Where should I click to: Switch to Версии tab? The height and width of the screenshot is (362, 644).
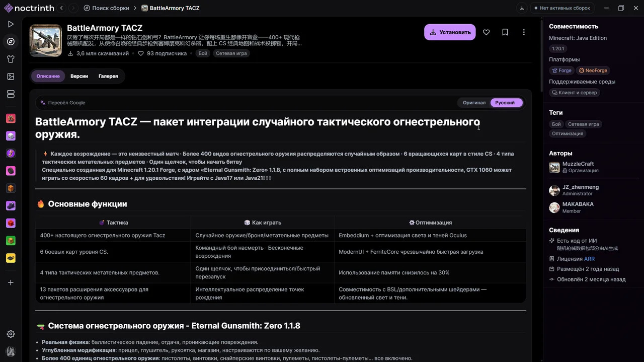click(x=79, y=76)
